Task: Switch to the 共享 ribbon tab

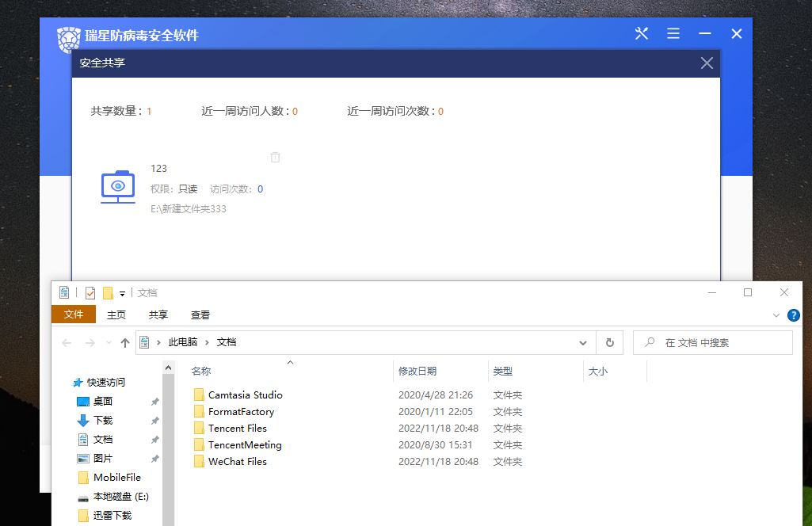Action: coord(158,314)
